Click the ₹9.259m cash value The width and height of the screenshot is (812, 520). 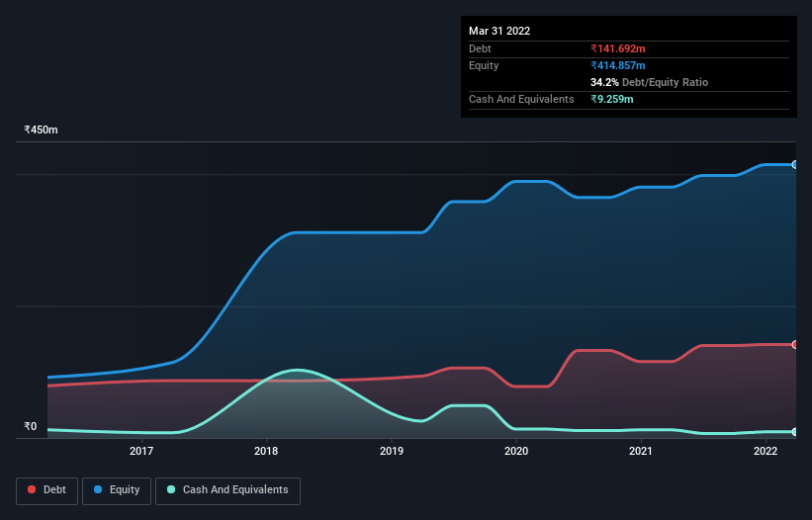[611, 99]
